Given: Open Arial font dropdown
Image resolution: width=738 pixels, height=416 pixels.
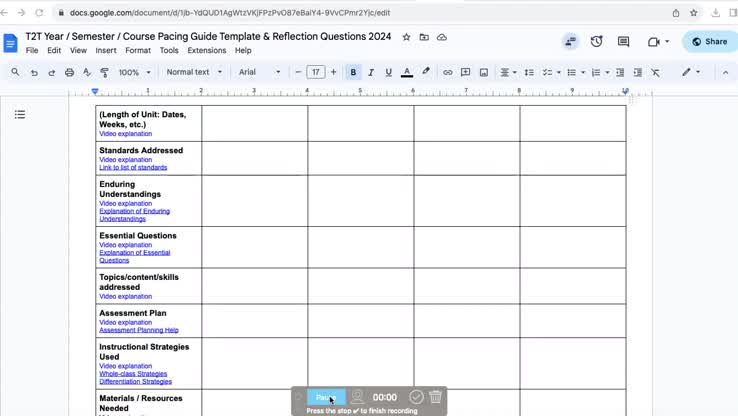Looking at the screenshot, I should click(259, 72).
